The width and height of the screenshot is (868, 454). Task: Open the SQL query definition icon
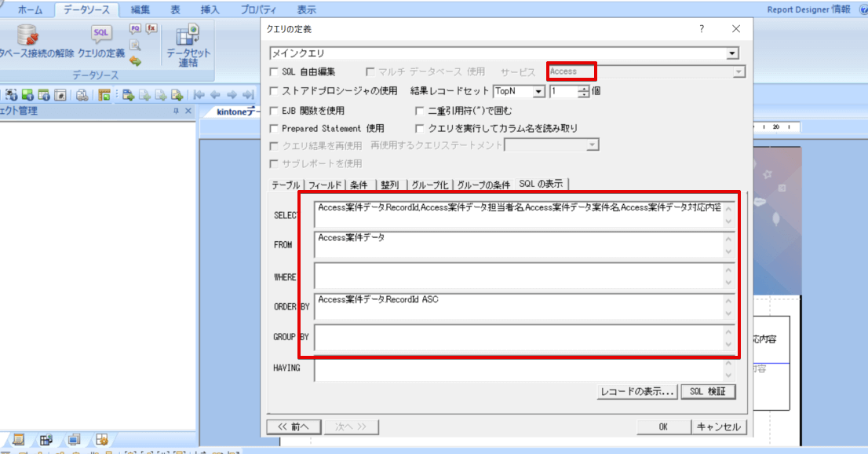pos(101,34)
